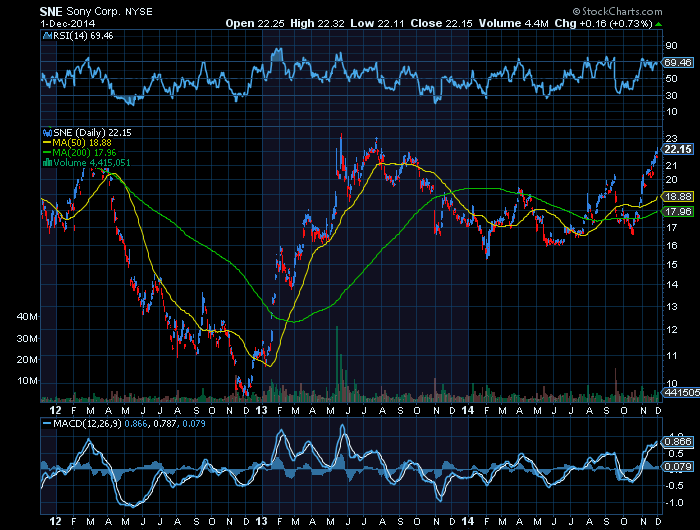Viewport: 700px width, 530px height.
Task: Click the Low 22.11 value
Action: point(377,23)
